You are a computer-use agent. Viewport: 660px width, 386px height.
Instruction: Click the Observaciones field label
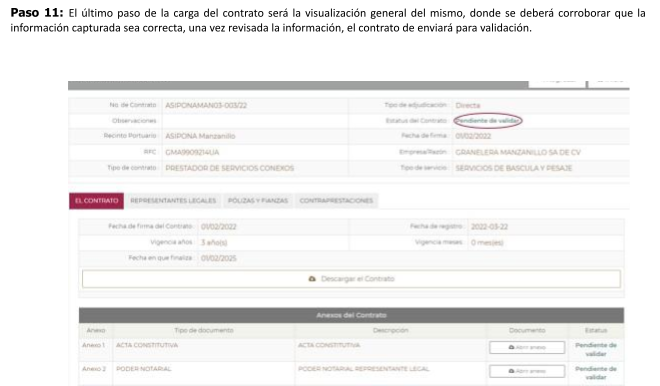coord(134,121)
